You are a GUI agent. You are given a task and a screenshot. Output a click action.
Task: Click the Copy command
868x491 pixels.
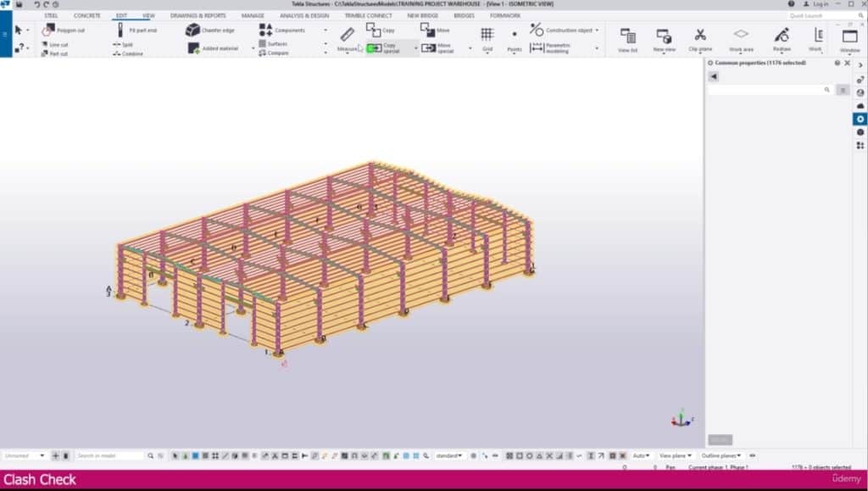[x=381, y=30]
